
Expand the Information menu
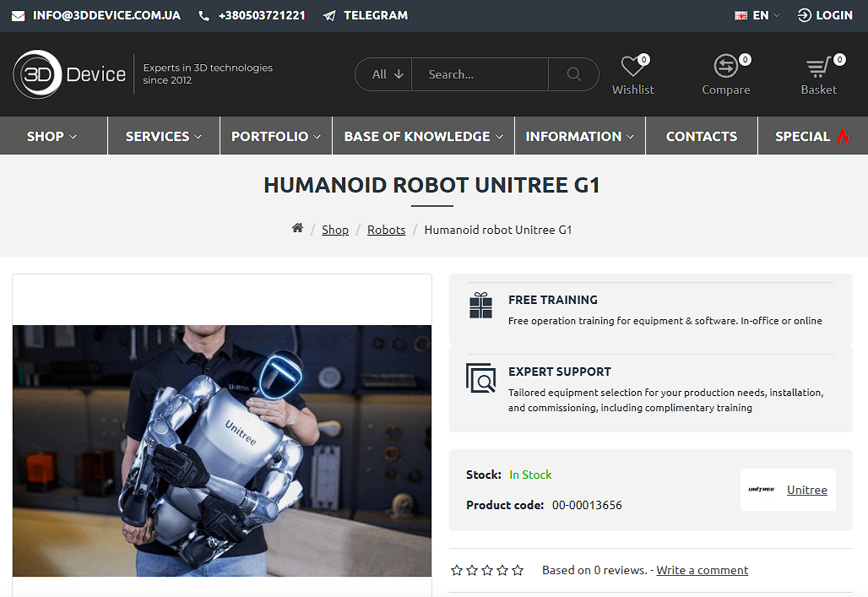580,136
